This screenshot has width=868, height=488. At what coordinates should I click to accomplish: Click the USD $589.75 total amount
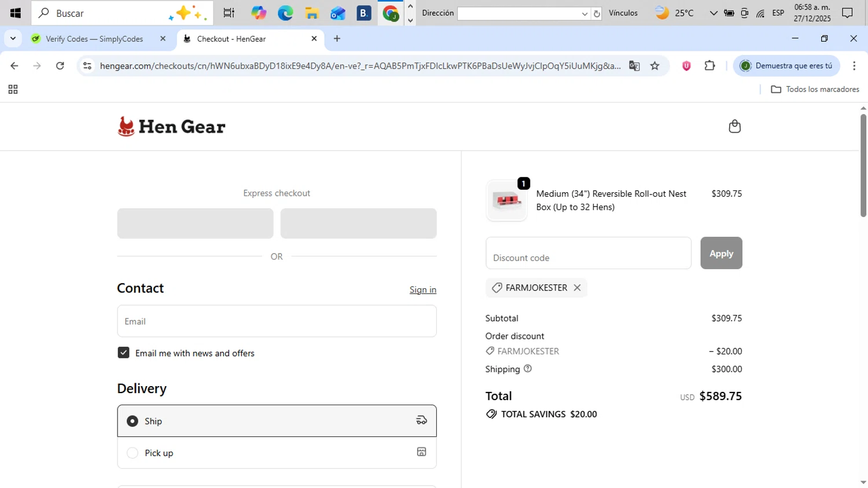(x=711, y=396)
